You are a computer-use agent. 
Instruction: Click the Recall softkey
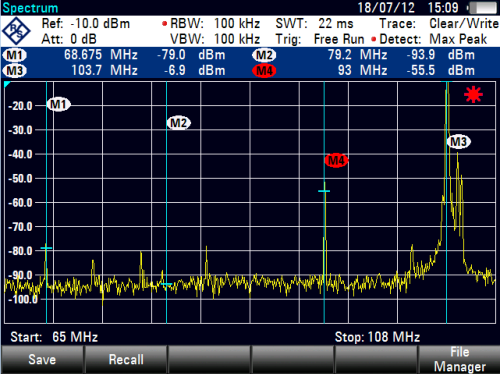pos(126,359)
